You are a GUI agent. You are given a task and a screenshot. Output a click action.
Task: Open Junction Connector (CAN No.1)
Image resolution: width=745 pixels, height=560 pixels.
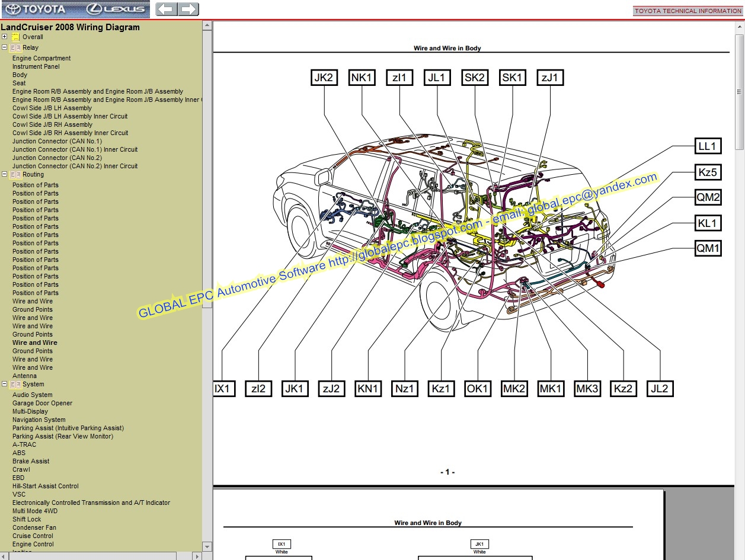tap(57, 141)
